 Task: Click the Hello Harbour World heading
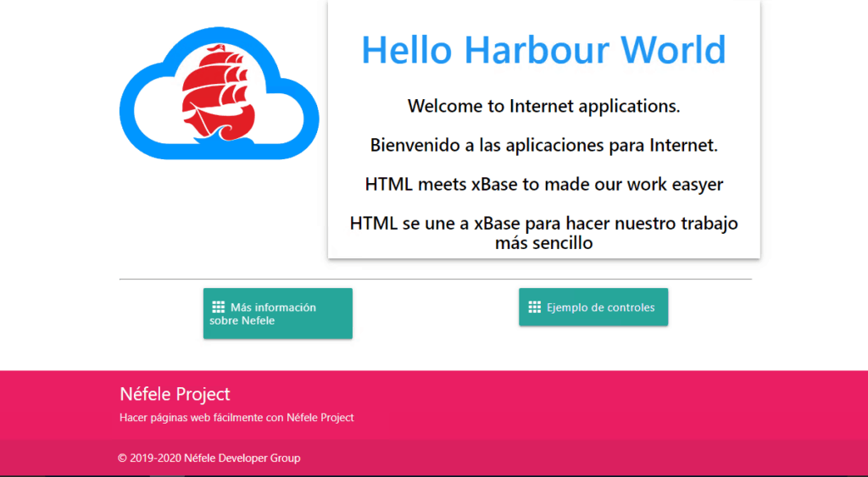[x=543, y=49]
